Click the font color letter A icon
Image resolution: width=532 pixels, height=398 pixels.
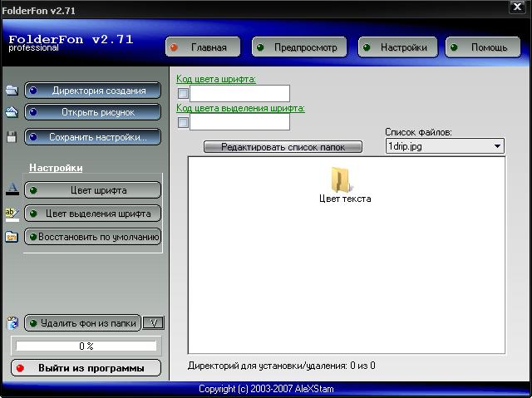(12, 189)
